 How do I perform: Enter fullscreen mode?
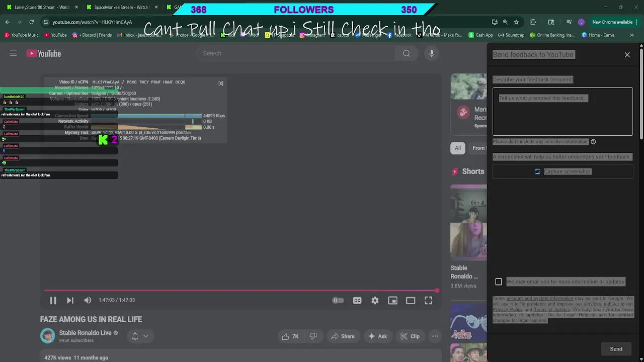click(x=428, y=300)
